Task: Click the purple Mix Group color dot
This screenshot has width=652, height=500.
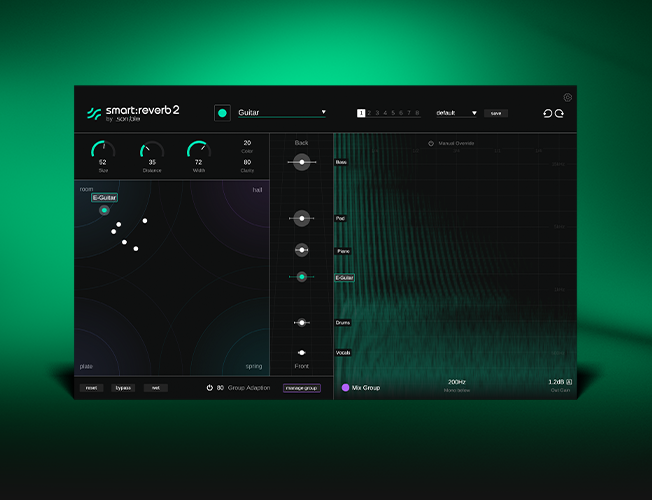Action: 345,388
